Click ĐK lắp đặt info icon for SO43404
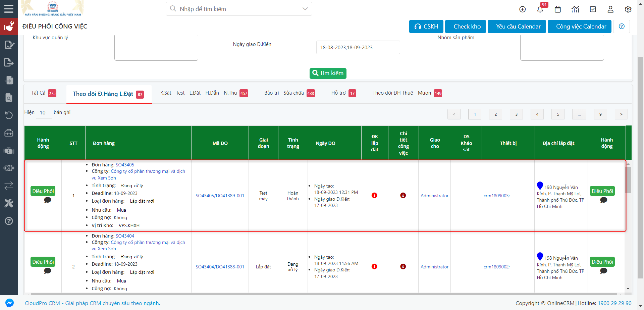Viewport: 644px width, 310px height. pos(374,266)
